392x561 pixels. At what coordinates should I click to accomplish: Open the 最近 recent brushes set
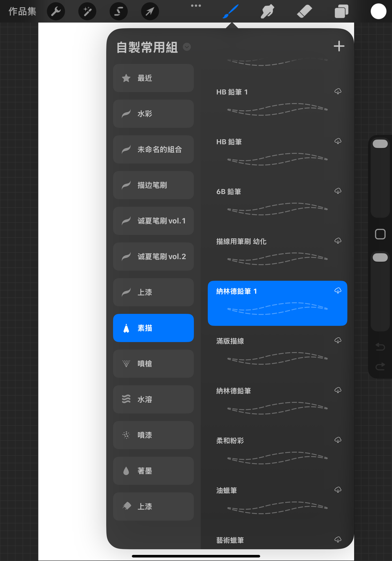(153, 78)
